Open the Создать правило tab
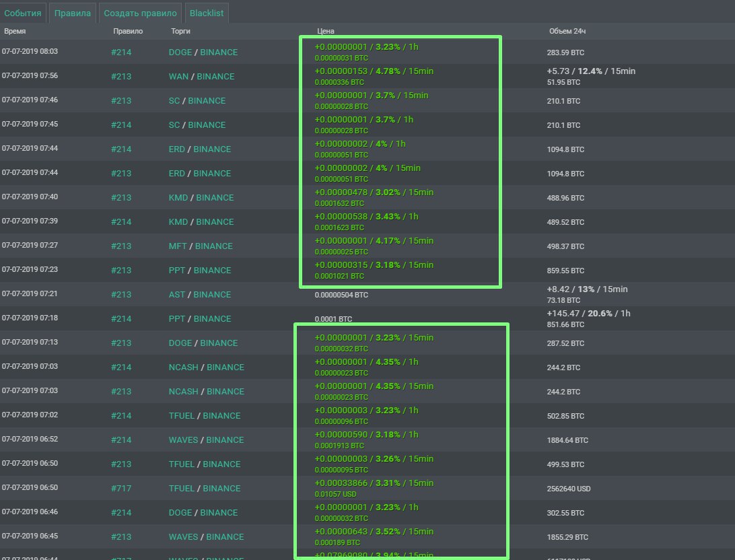Screen dimensions: 735x560 [x=140, y=13]
